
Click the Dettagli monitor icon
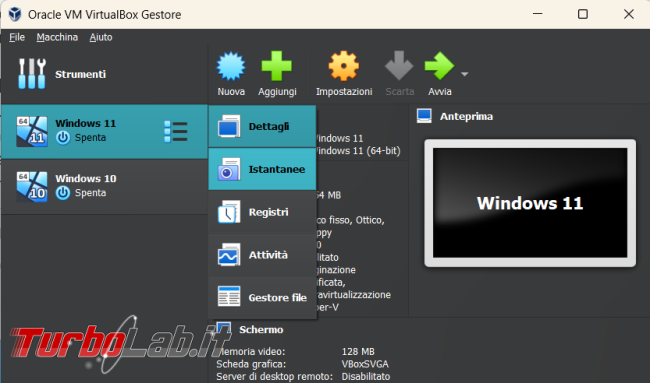pos(229,126)
